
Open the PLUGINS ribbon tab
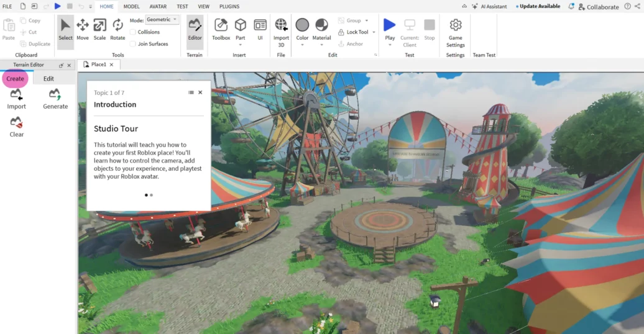229,6
